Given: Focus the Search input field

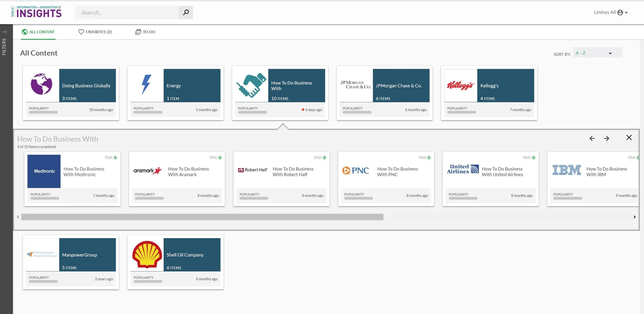Looking at the screenshot, I should pyautogui.click(x=127, y=12).
